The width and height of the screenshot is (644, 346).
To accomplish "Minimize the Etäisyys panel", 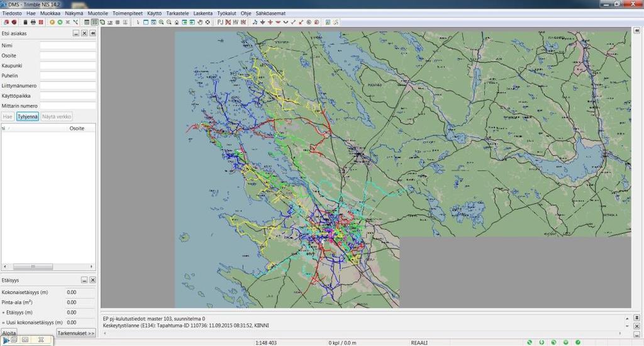I will click(x=84, y=280).
